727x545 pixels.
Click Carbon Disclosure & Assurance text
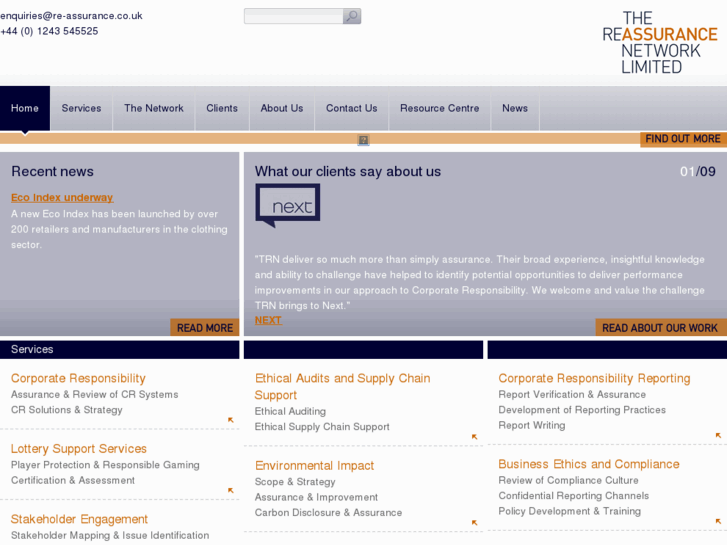(328, 513)
